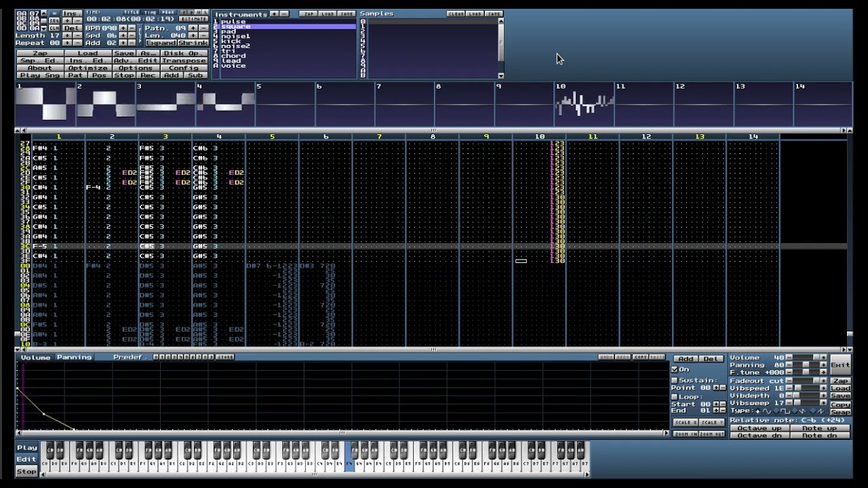The height and width of the screenshot is (488, 868).
Task: Open the Config screen
Action: [184, 68]
